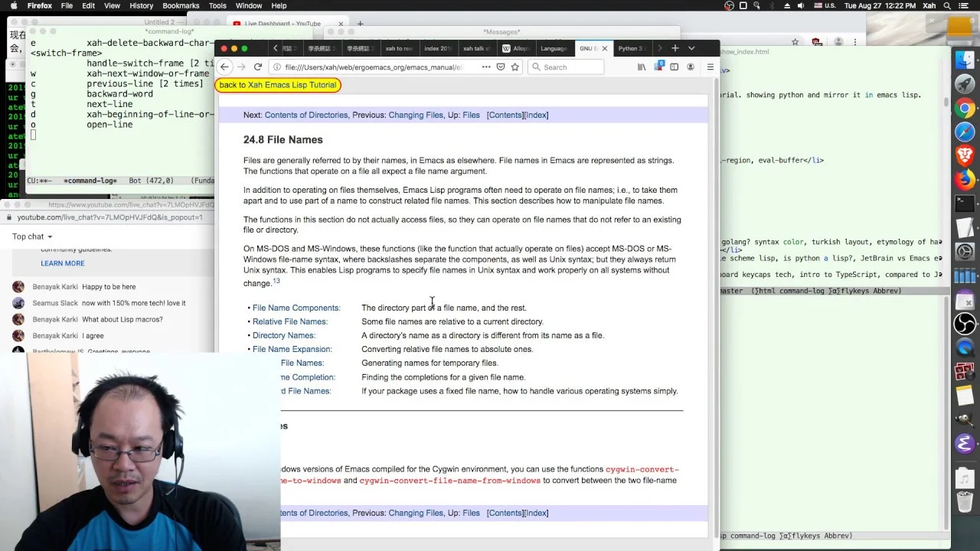
Task: Open a new Firefox tab
Action: (675, 48)
